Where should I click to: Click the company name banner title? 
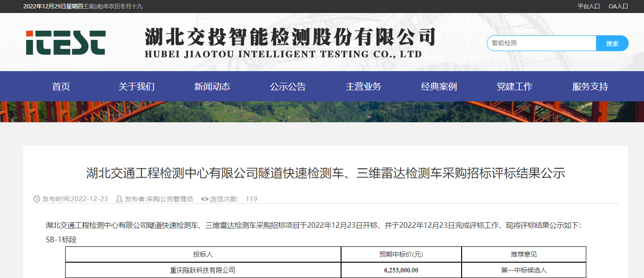pos(290,43)
